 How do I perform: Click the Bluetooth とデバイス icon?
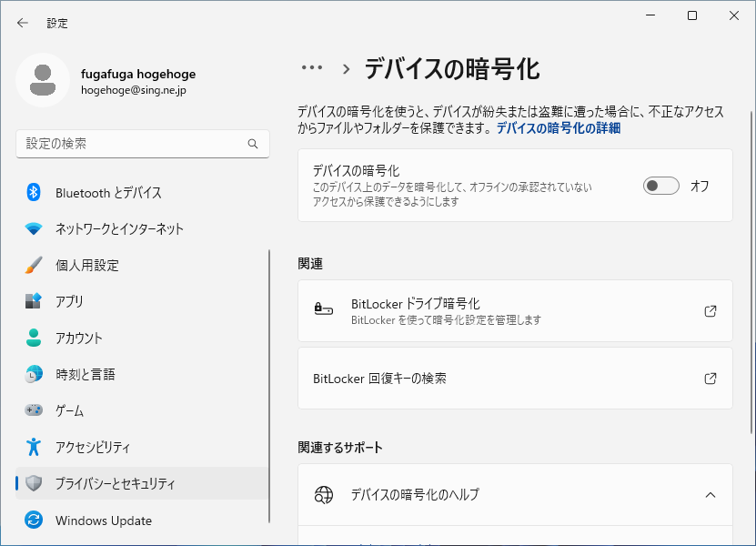coord(34,192)
